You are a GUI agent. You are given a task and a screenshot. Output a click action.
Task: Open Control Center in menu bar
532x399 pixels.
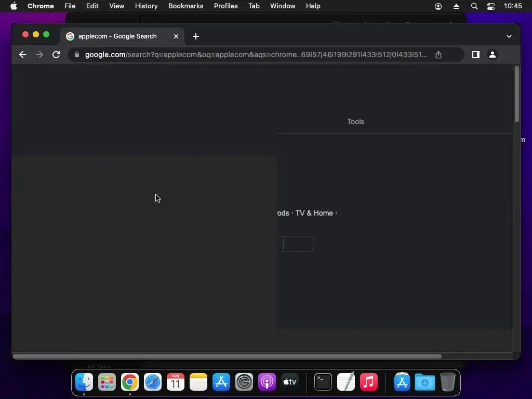[490, 6]
